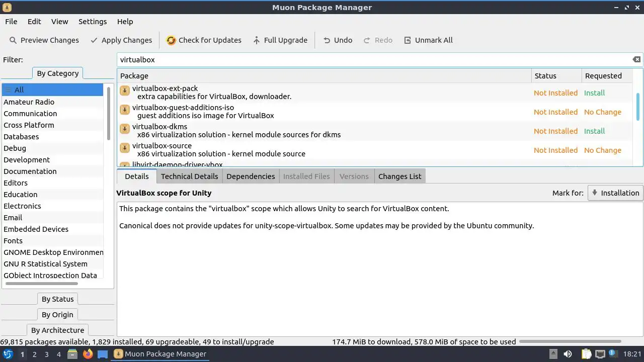Click the Redo arrow icon

pos(367,40)
